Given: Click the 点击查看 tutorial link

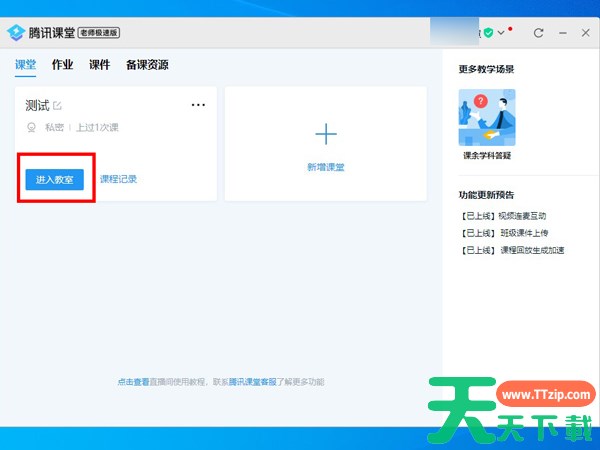Looking at the screenshot, I should click(x=133, y=382).
